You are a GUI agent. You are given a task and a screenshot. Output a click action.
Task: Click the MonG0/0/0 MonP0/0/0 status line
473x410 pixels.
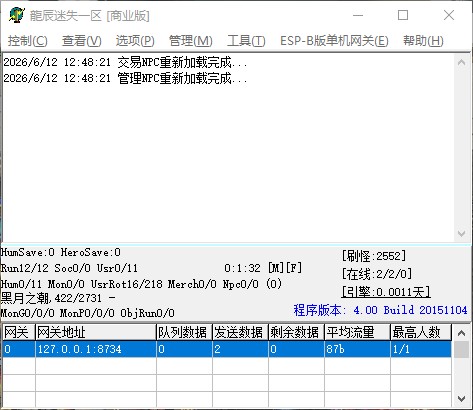coord(88,313)
